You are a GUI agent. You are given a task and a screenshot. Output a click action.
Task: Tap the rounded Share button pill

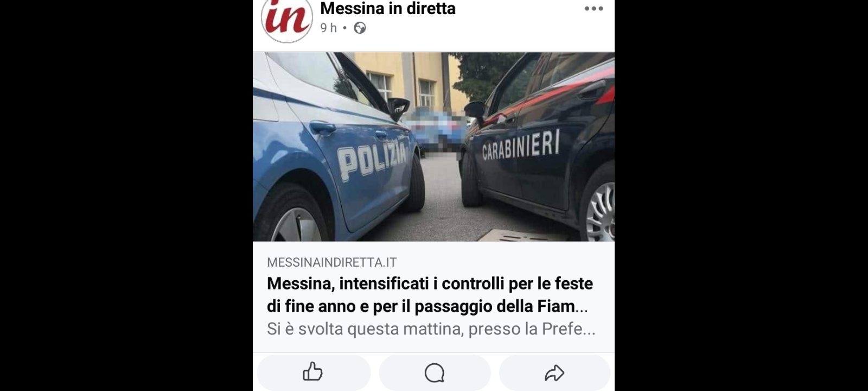point(554,373)
